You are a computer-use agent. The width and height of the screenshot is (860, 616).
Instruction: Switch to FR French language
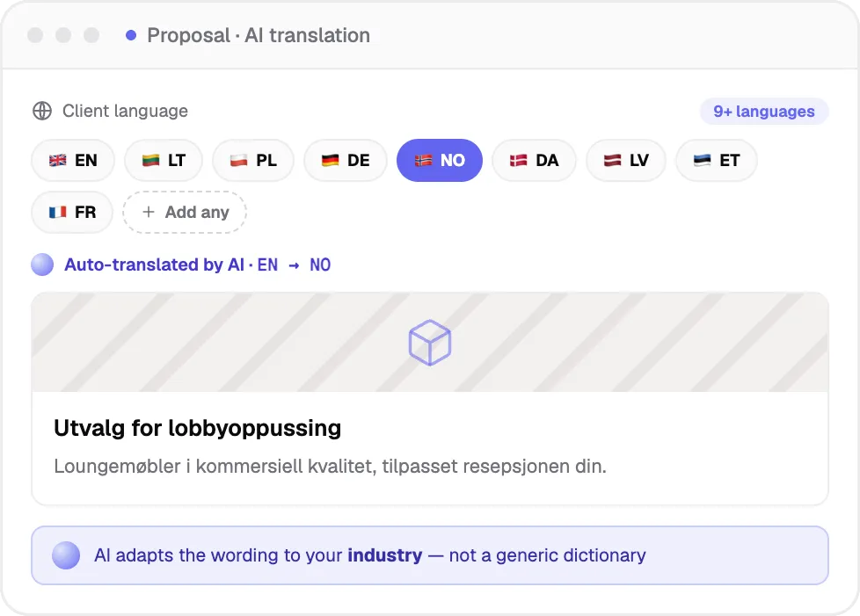(72, 212)
